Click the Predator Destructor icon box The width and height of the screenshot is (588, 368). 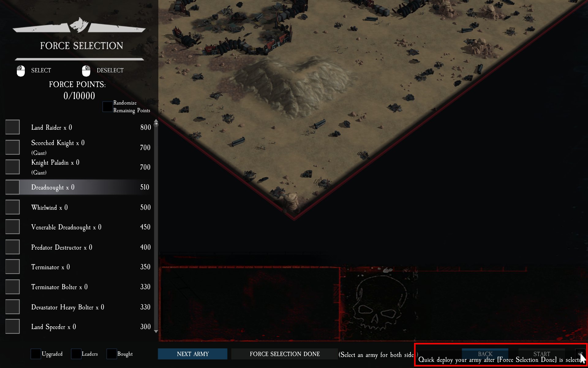pyautogui.click(x=13, y=247)
